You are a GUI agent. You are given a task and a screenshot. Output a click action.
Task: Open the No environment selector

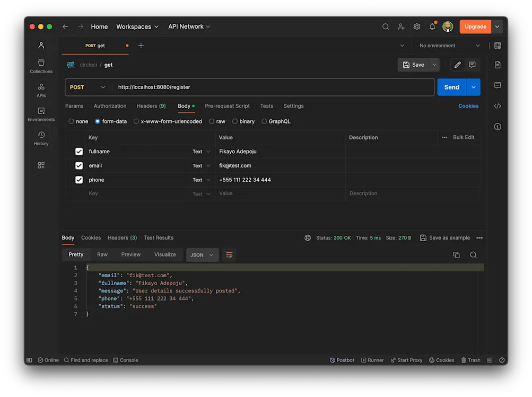point(448,46)
